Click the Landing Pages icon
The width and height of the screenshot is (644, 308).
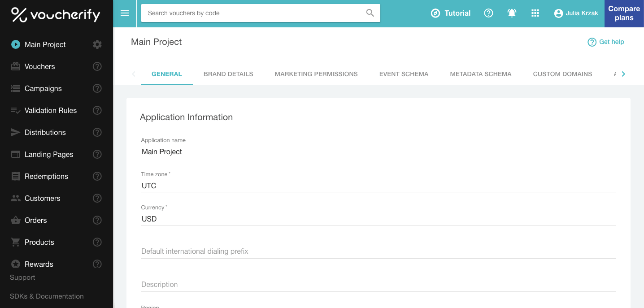tap(16, 154)
